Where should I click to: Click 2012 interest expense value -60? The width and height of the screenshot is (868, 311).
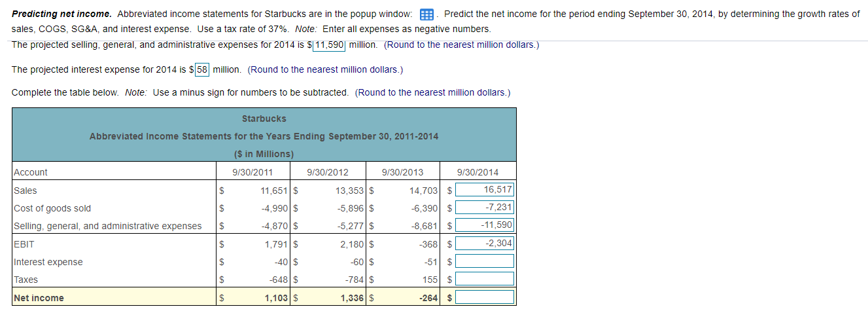(357, 262)
